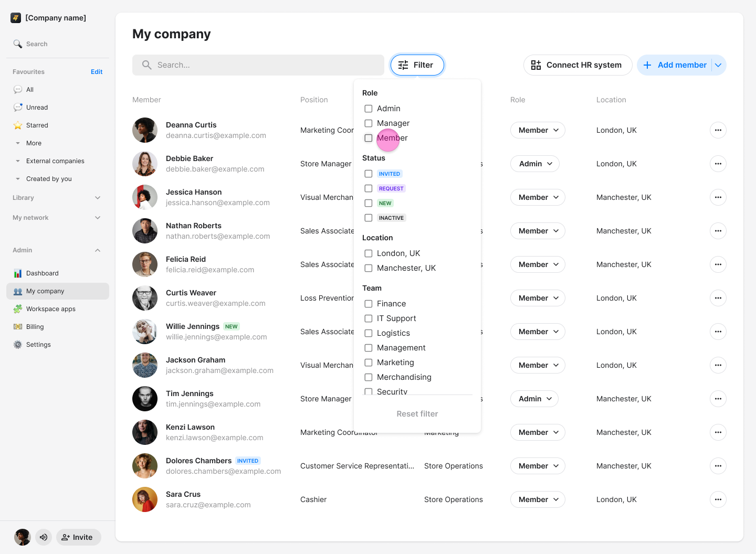
Task: Click the Filter button
Action: tap(417, 65)
